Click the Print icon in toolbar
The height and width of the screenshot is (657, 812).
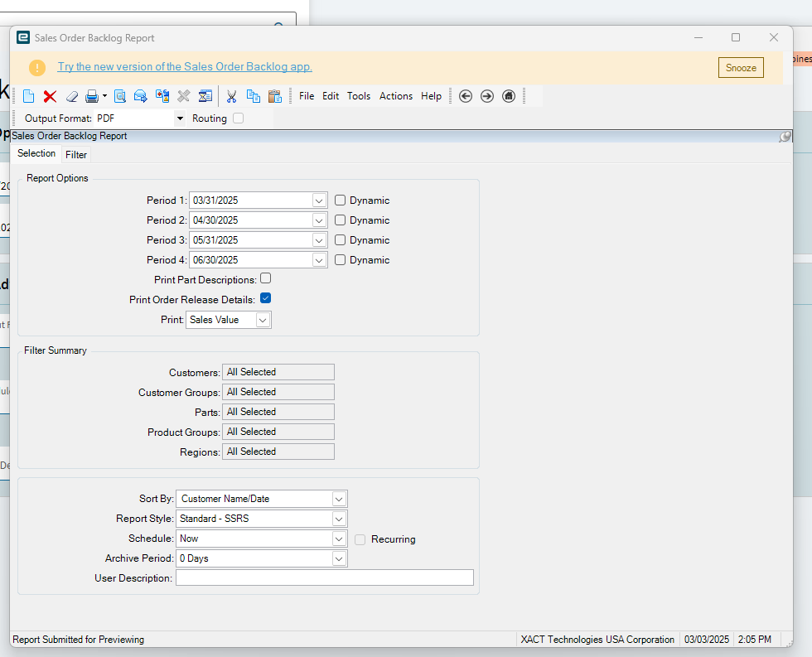click(92, 96)
